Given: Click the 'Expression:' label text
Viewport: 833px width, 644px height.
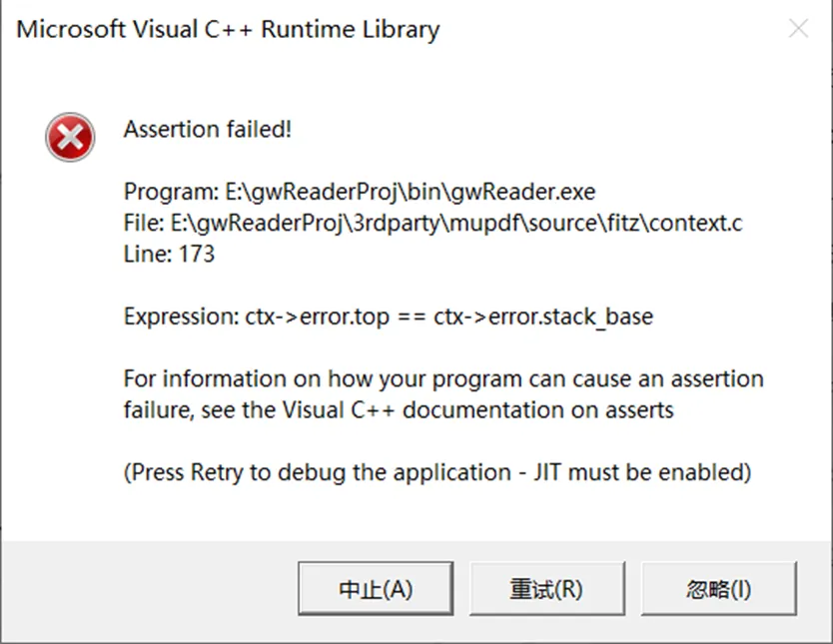Looking at the screenshot, I should click(182, 317).
